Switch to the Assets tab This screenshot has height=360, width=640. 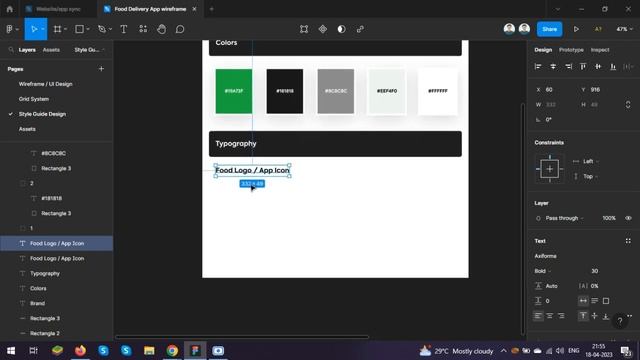[x=51, y=50]
